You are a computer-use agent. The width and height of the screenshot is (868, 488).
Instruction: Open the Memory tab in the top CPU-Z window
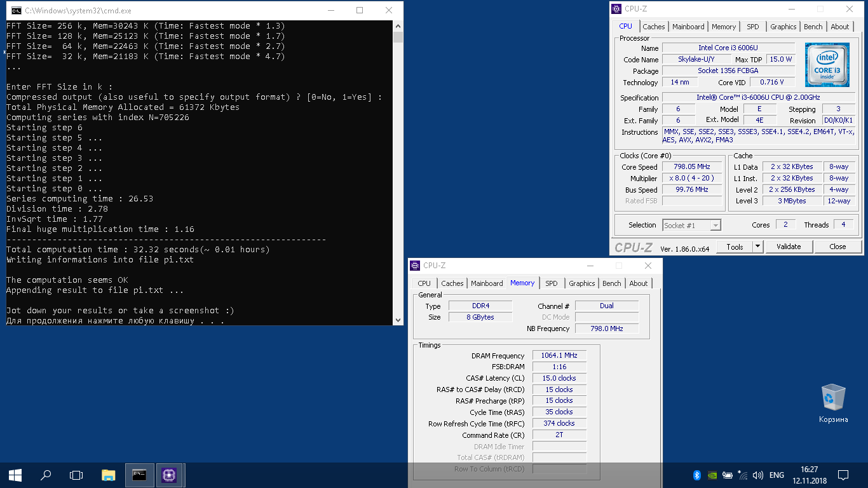pos(724,27)
